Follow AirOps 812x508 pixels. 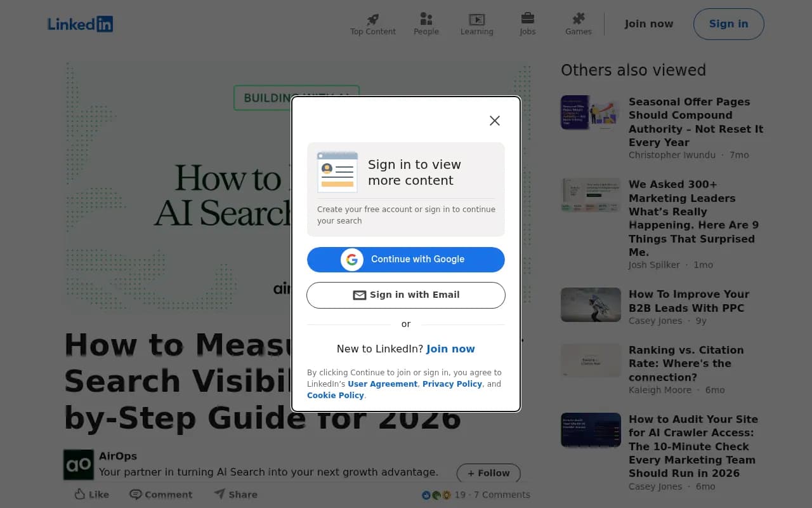click(x=488, y=473)
